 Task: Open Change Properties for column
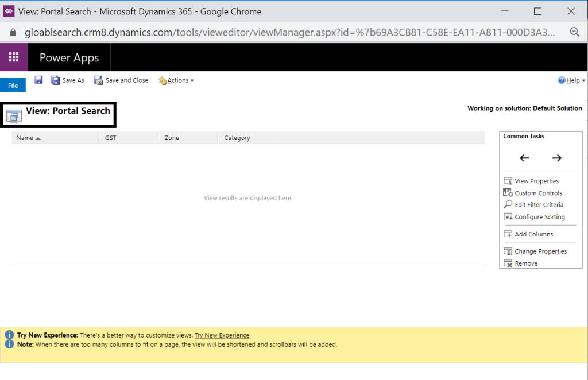click(540, 251)
